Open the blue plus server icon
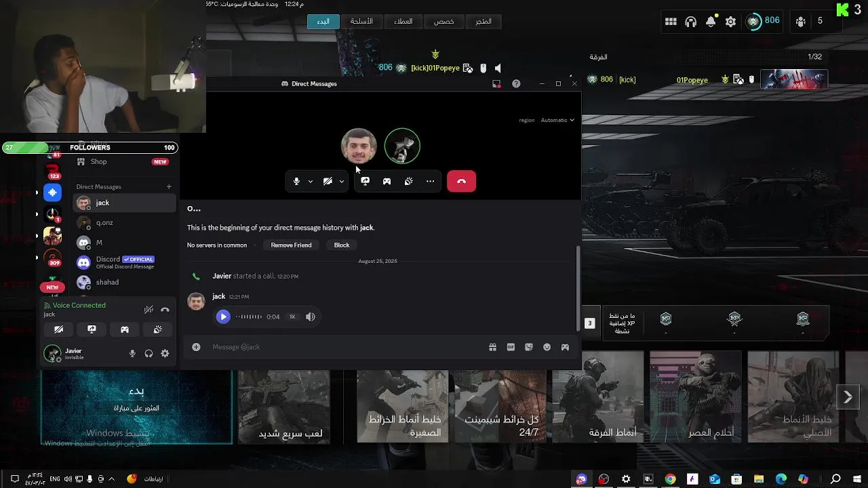Screen dimensions: 868x488 (x=52, y=192)
